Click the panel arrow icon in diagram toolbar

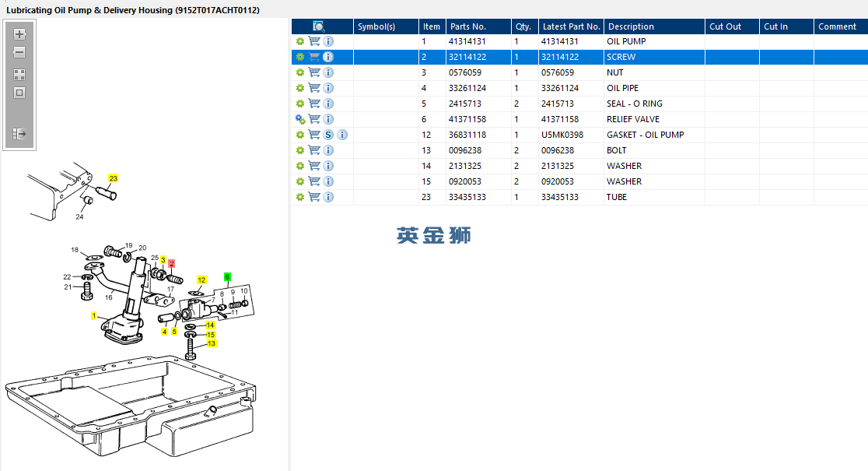click(x=19, y=134)
